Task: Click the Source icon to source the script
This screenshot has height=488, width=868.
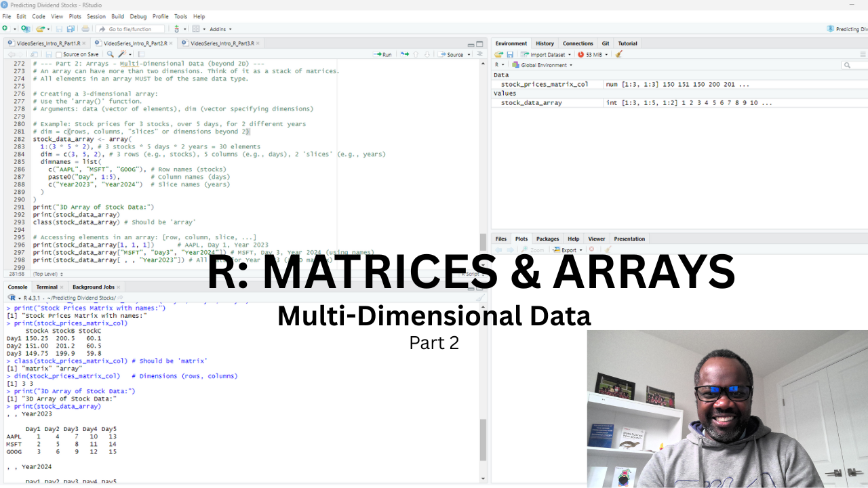Action: pos(453,54)
